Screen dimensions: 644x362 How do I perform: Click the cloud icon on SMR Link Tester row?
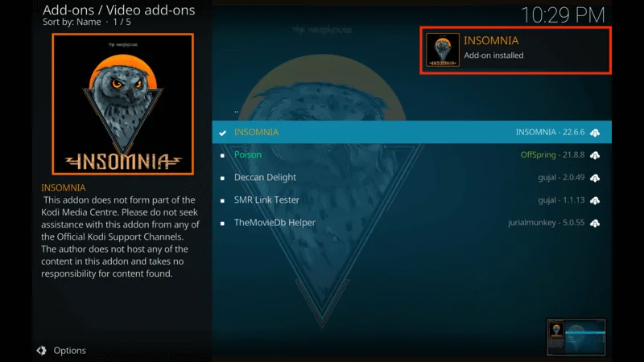point(595,200)
